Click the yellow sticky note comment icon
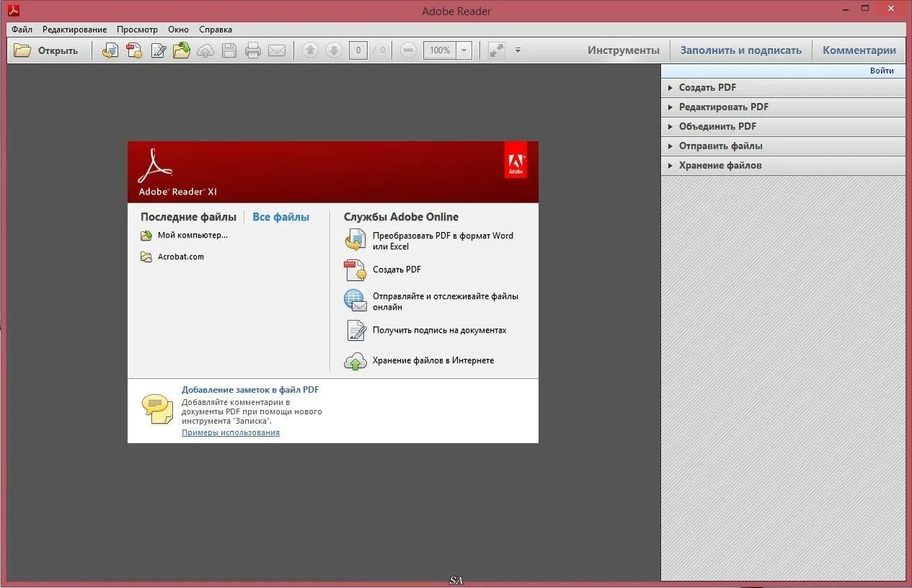This screenshot has width=912, height=588. 157,409
